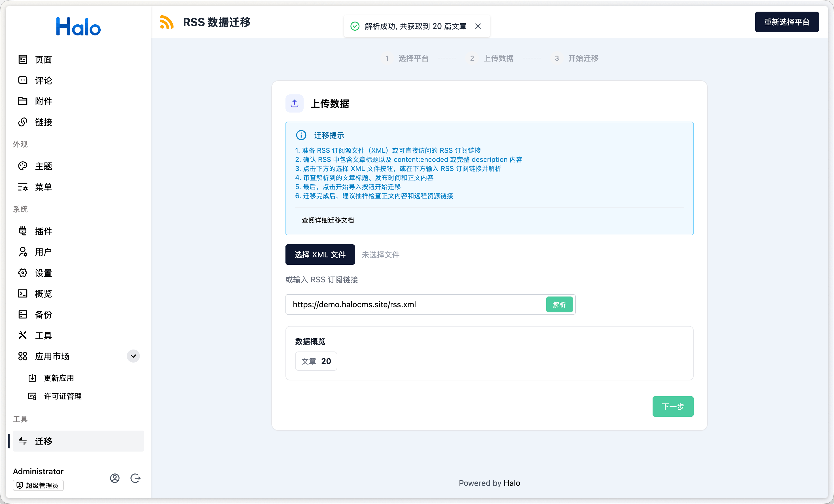Go to 许可证管理 submenu item

(63, 396)
